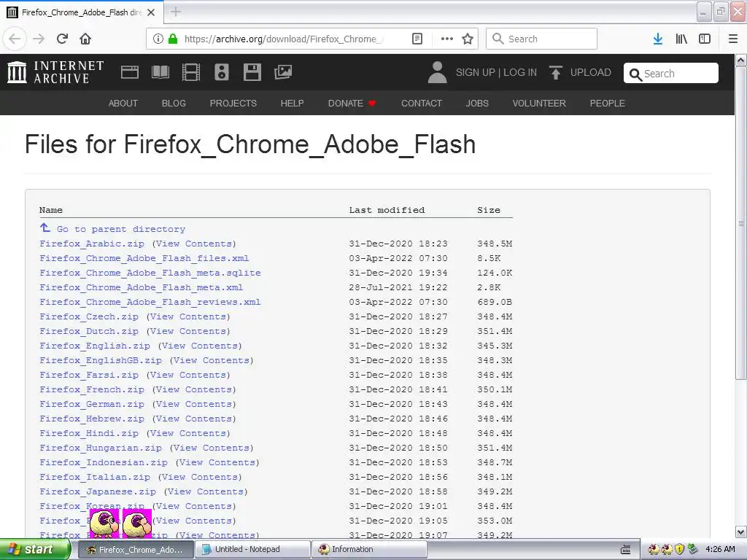View Contents of Firefox_German.zip
747x560 pixels.
(x=194, y=404)
